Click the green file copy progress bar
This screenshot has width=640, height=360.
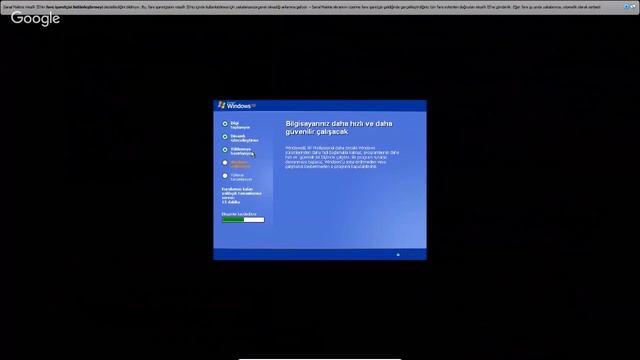[x=243, y=220]
